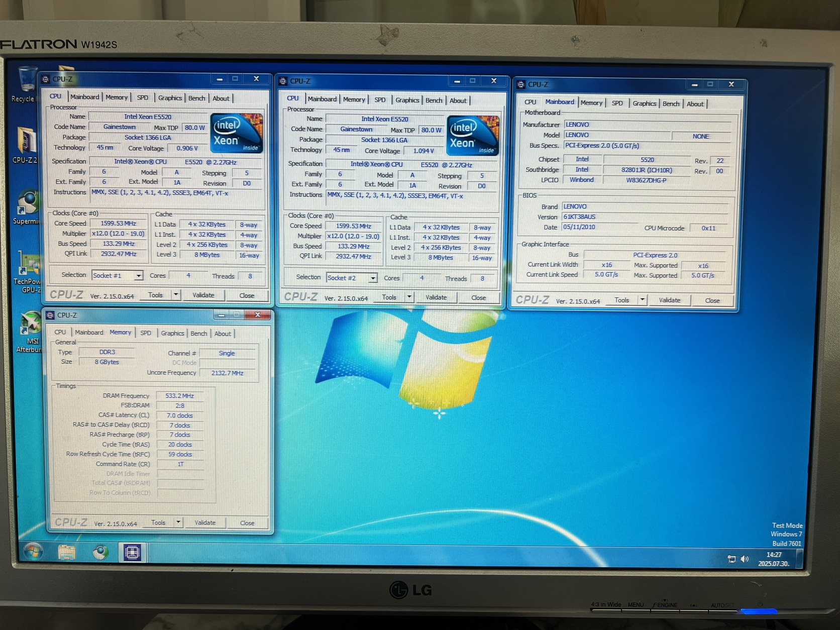Screen dimensions: 840x630
Task: Click the CPU-Z taskbar icon
Action: pos(133,552)
